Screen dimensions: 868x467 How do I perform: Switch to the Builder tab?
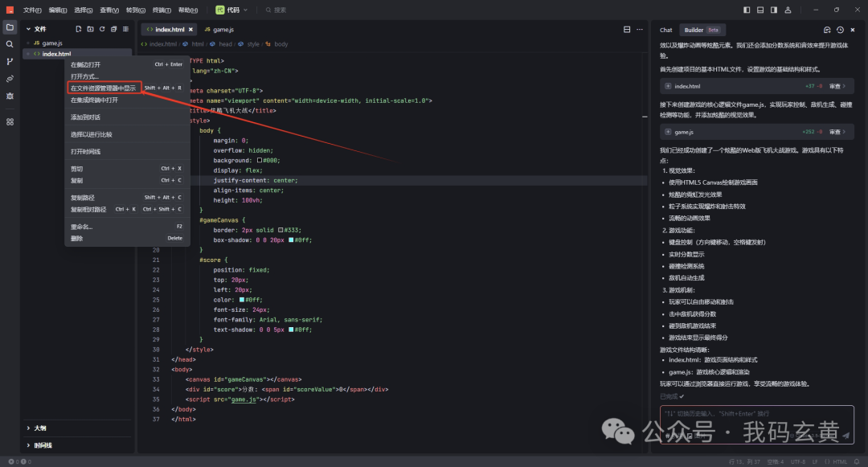(x=702, y=30)
